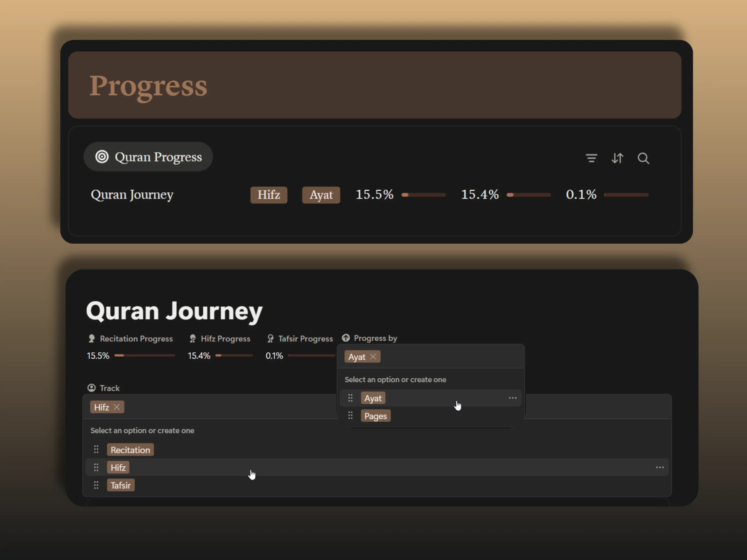Click drag handle beside Recitation option
The height and width of the screenshot is (560, 747).
tap(96, 450)
